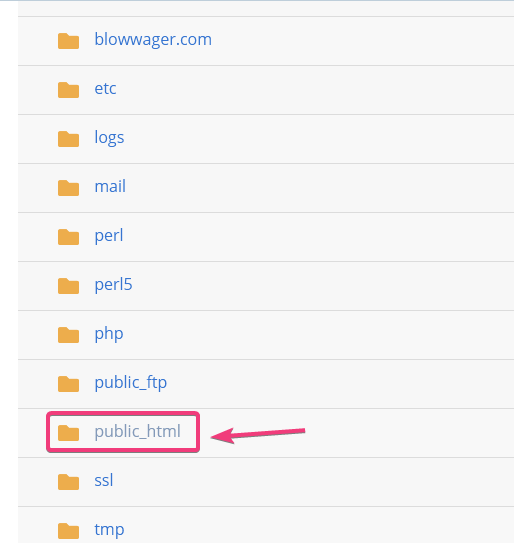Open the tmp folder name link
Screen dimensions: 514x543
109,530
